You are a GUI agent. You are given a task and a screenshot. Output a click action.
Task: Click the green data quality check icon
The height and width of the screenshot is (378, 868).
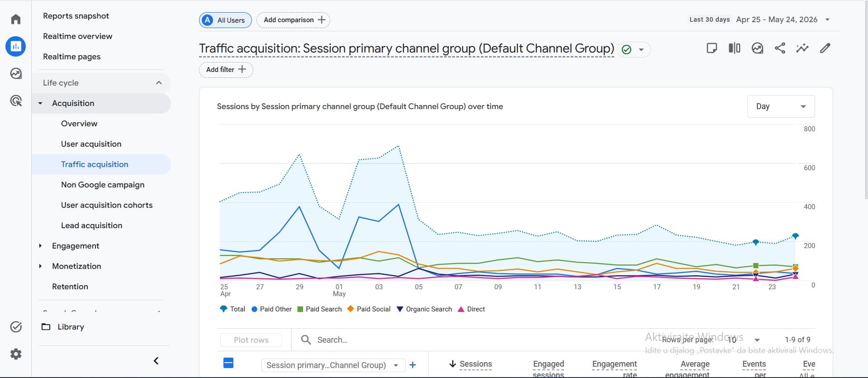pyautogui.click(x=626, y=49)
